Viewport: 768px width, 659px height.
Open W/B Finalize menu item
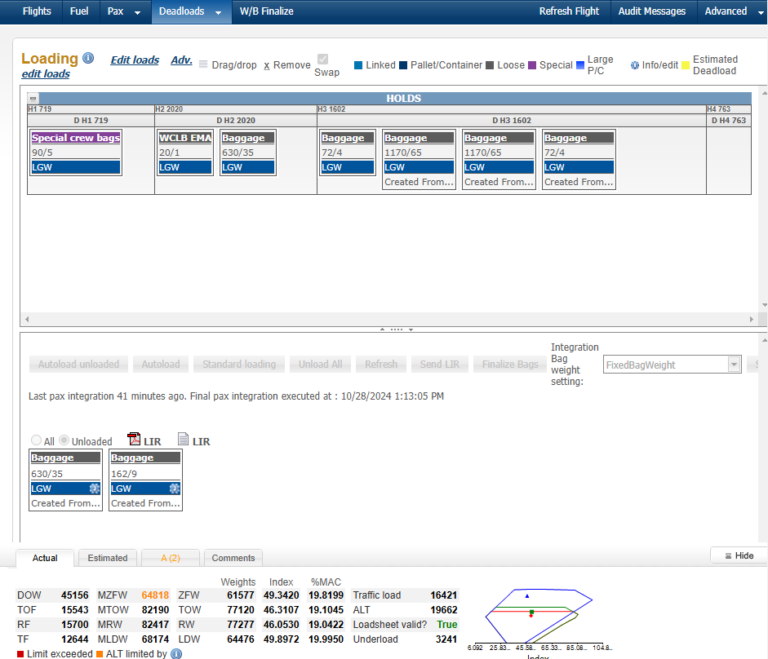pos(266,11)
